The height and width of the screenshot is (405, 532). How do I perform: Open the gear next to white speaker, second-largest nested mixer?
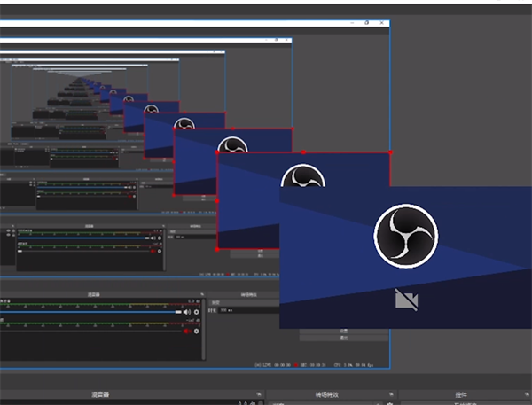160,238
